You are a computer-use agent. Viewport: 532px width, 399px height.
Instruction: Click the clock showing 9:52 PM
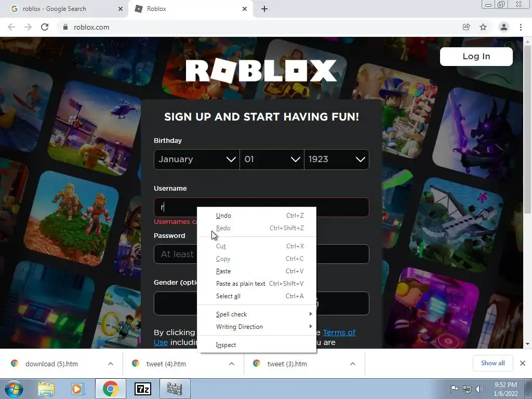pyautogui.click(x=506, y=389)
